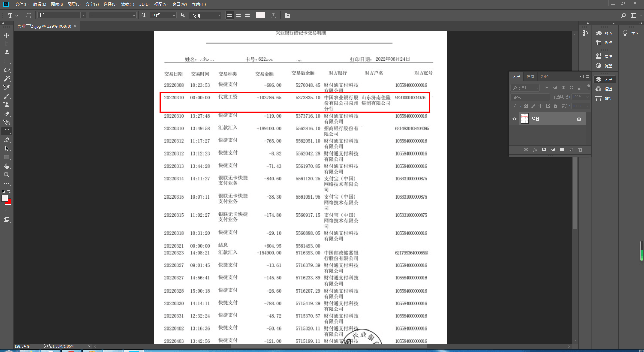Open the layer blend mode dropdown 正常
Image resolution: width=644 pixels, height=352 pixels.
coord(530,97)
